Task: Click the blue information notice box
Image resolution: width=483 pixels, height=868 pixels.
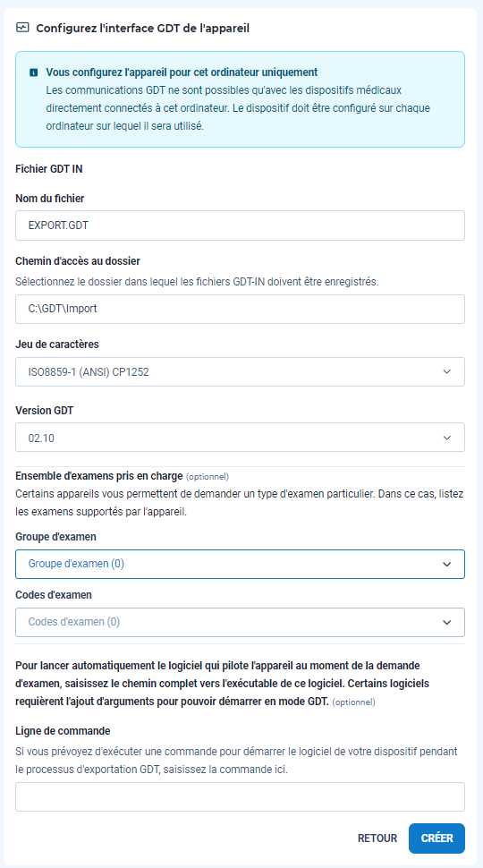Action: point(240,99)
